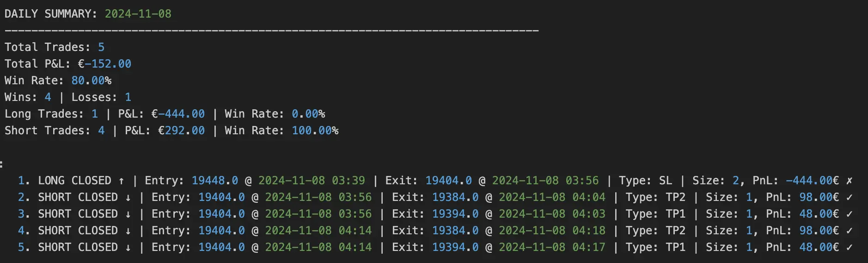Click the check mark ending trade 5
This screenshot has height=263, width=868.
tap(850, 247)
